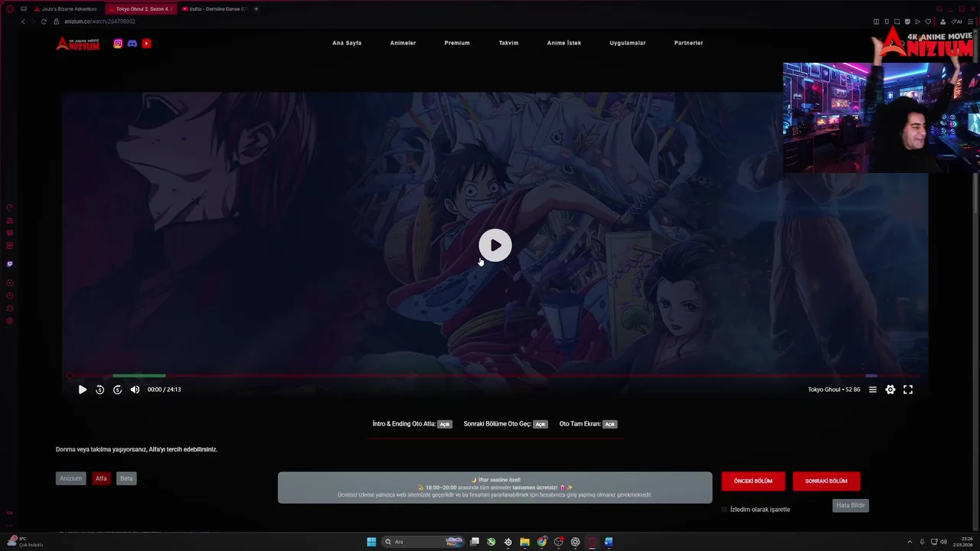Mute the video with the speaker icon
The height and width of the screenshot is (551, 980).
click(x=135, y=390)
